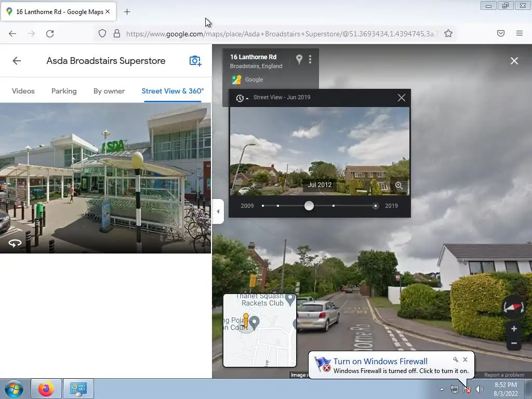The width and height of the screenshot is (532, 399).
Task: Open a new browser tab
Action: [x=127, y=12]
